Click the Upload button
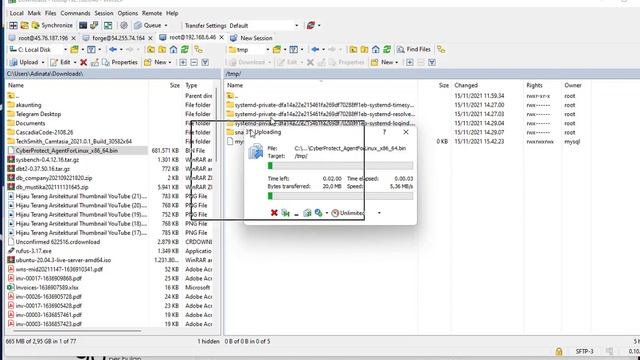Image resolution: width=640 pixels, height=360 pixels. 24,62
